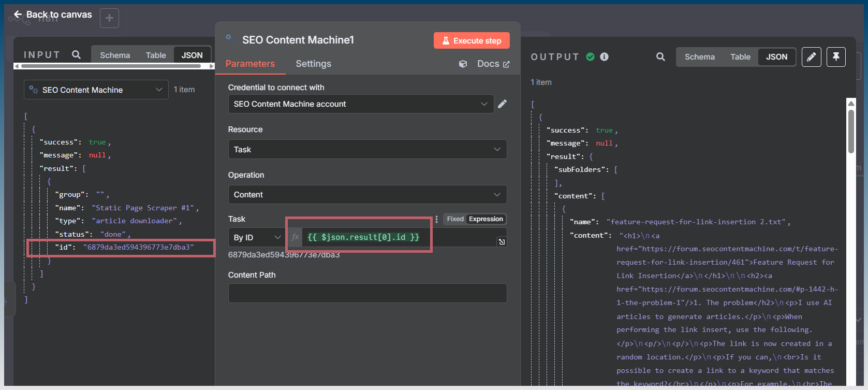Open the Task parameter options menu dots
Image resolution: width=868 pixels, height=390 pixels.
pyautogui.click(x=436, y=219)
